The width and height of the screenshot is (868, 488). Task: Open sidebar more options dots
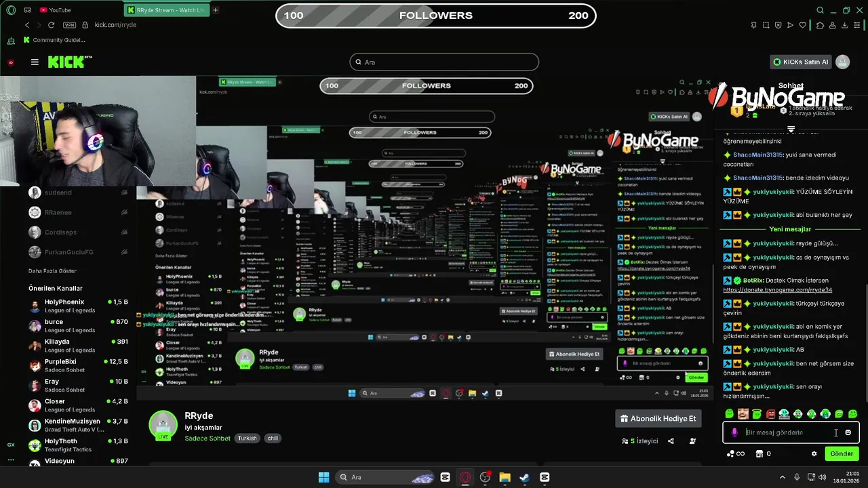pos(11,460)
